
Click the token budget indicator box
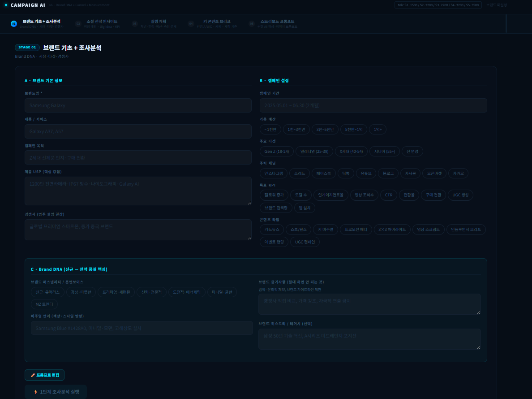click(x=438, y=5)
